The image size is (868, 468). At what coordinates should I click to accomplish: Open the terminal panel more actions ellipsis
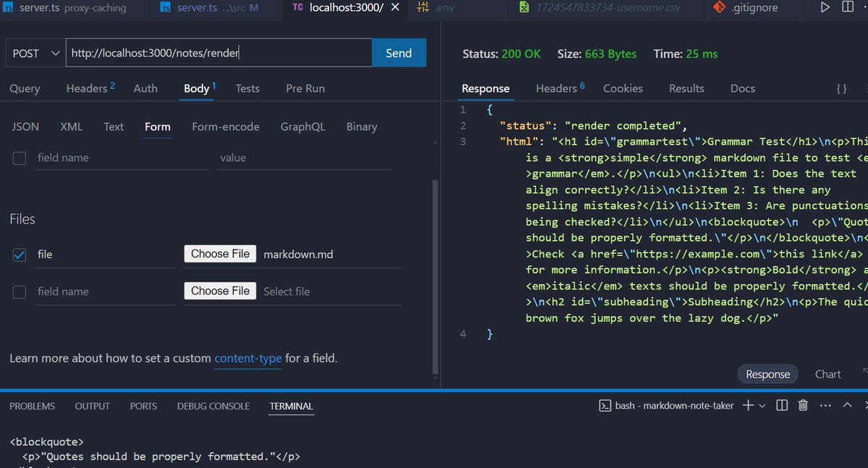[826, 406]
